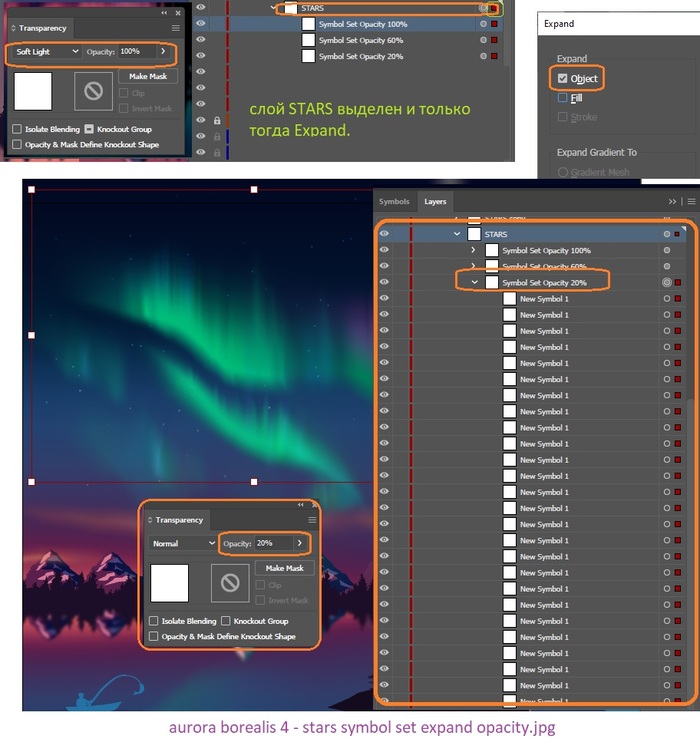The width and height of the screenshot is (700, 752).
Task: Open menu of the Normal Transparency panel
Action: [312, 520]
